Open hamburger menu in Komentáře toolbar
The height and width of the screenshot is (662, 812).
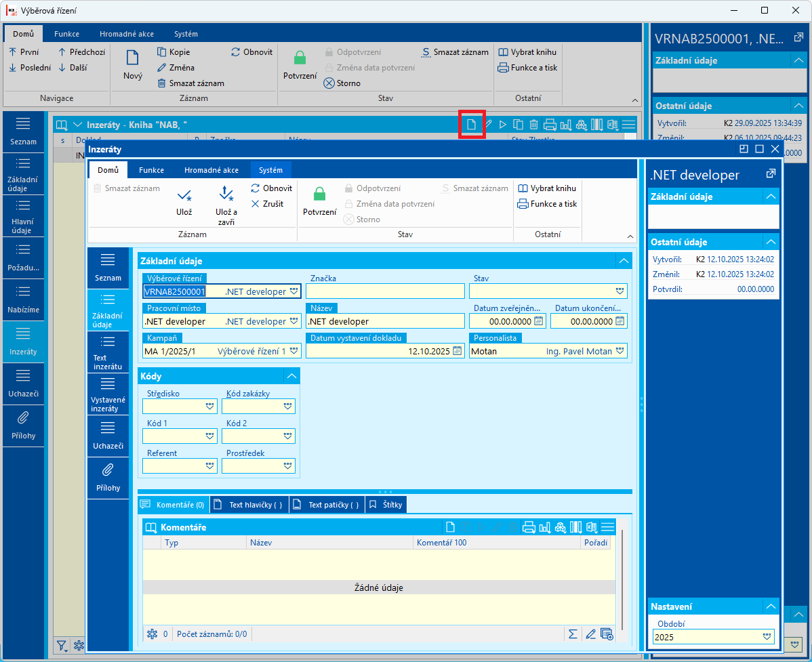607,527
